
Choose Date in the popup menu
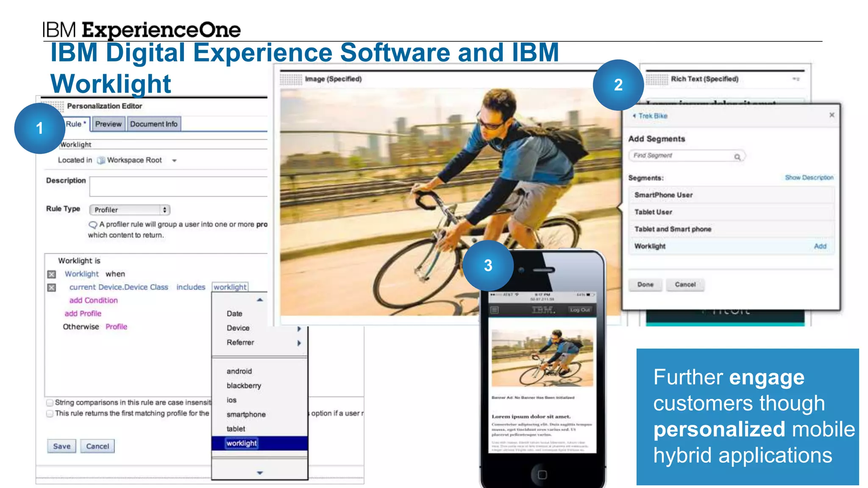234,314
